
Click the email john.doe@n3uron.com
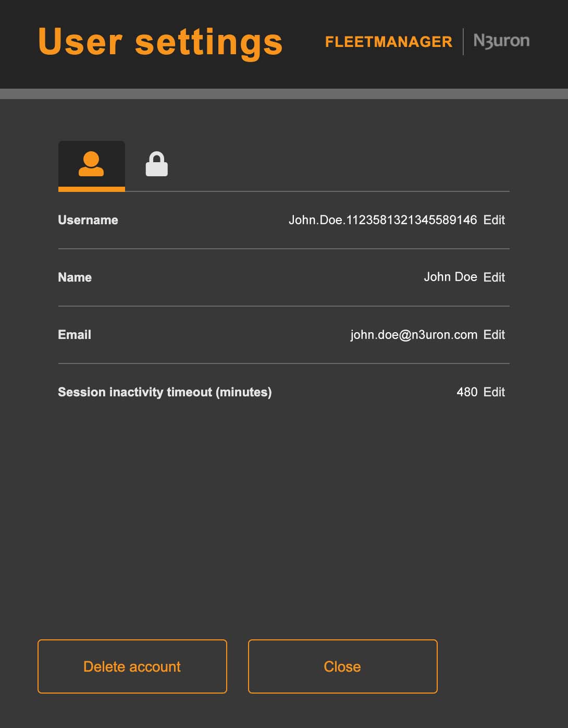coord(414,334)
